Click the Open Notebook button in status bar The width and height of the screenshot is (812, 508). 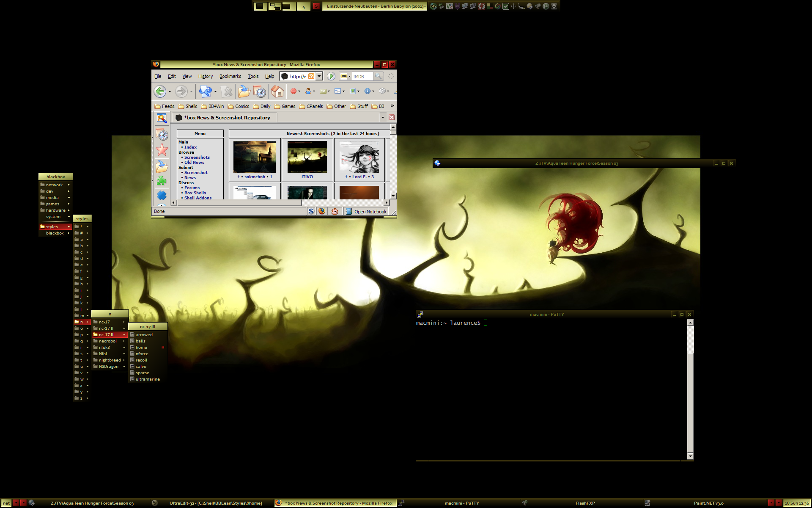(366, 211)
